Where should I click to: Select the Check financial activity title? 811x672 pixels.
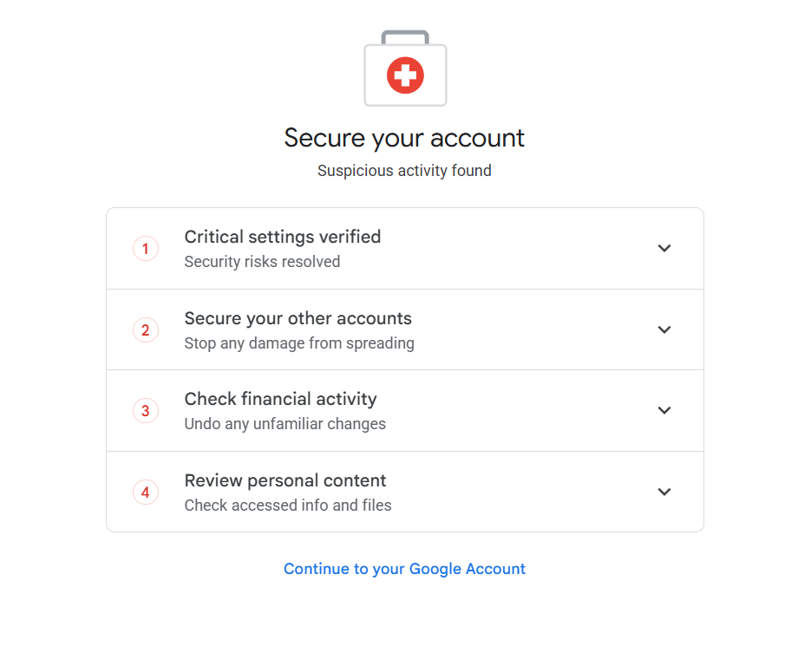[281, 399]
